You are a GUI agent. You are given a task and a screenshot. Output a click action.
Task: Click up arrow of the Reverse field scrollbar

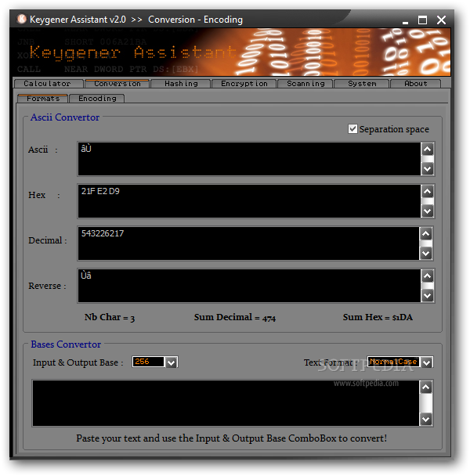[428, 276]
